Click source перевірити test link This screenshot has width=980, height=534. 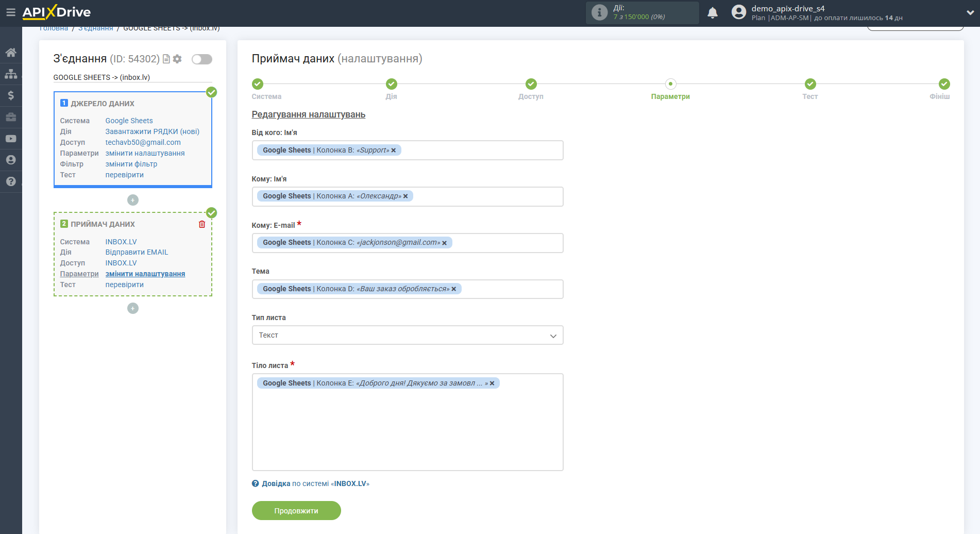click(125, 175)
